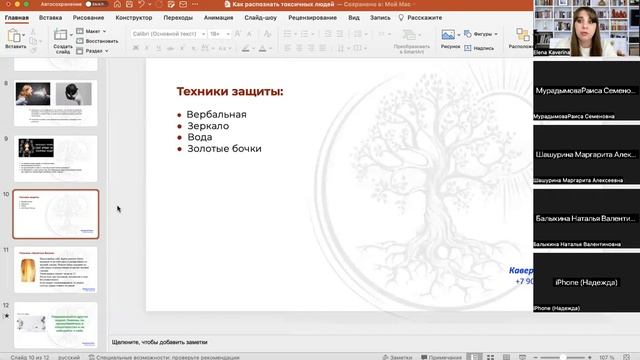
Task: Open the Макет layout dropdown
Action: pos(91,31)
